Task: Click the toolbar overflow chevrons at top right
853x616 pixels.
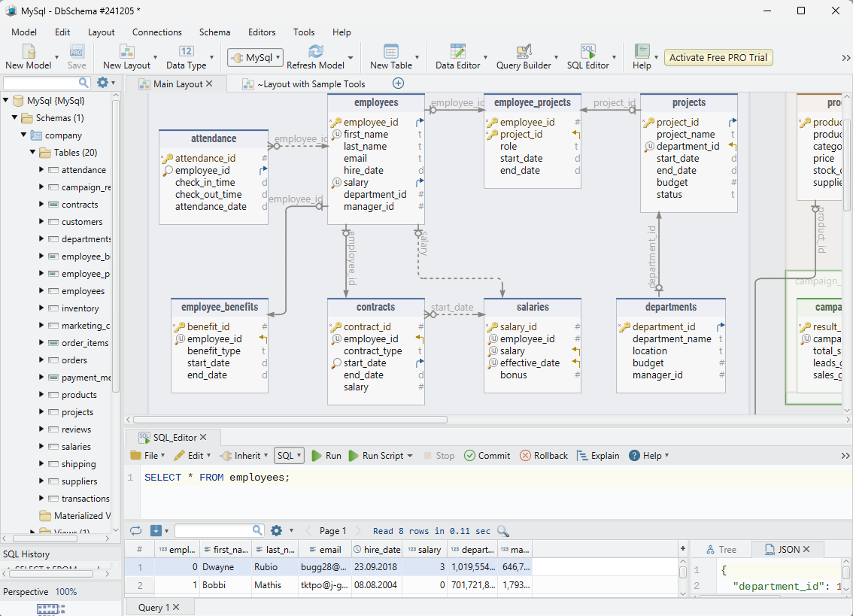Action: coord(846,58)
